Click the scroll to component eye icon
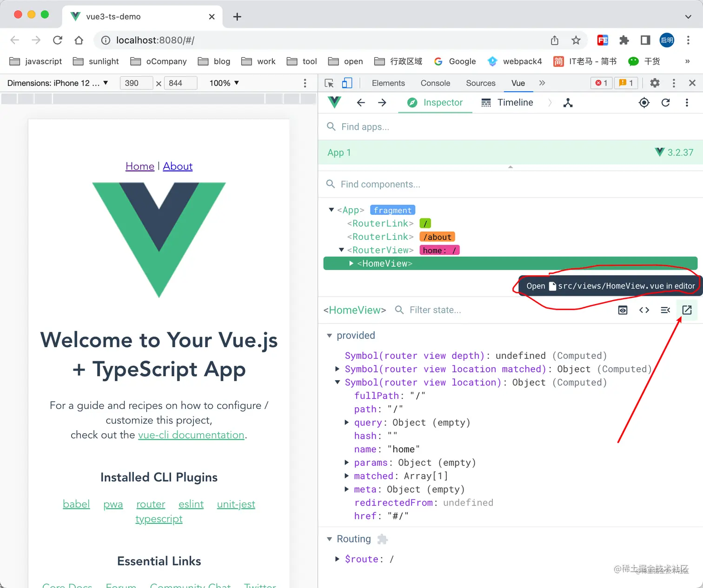The image size is (703, 588). pyautogui.click(x=623, y=310)
